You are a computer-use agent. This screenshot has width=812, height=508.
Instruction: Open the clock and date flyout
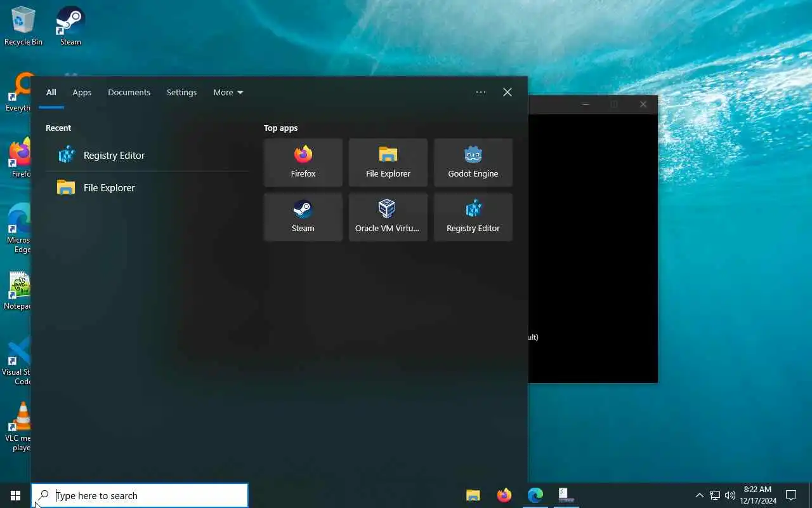[757, 495]
